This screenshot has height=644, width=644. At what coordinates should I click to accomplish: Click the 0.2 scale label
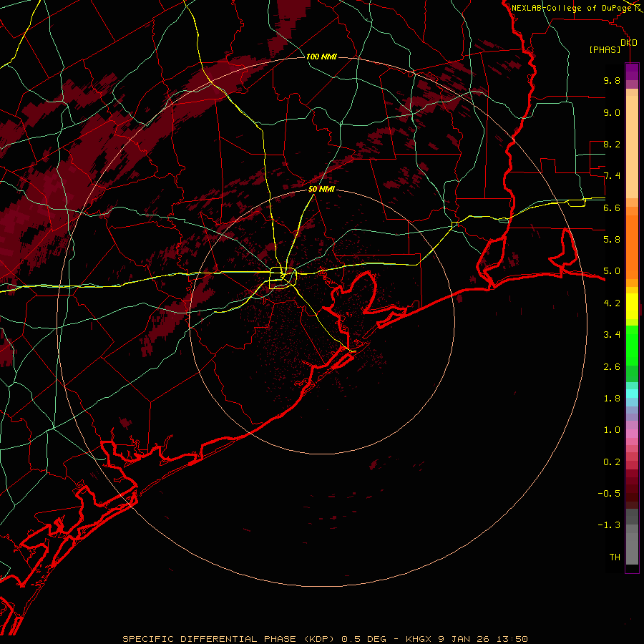(612, 462)
